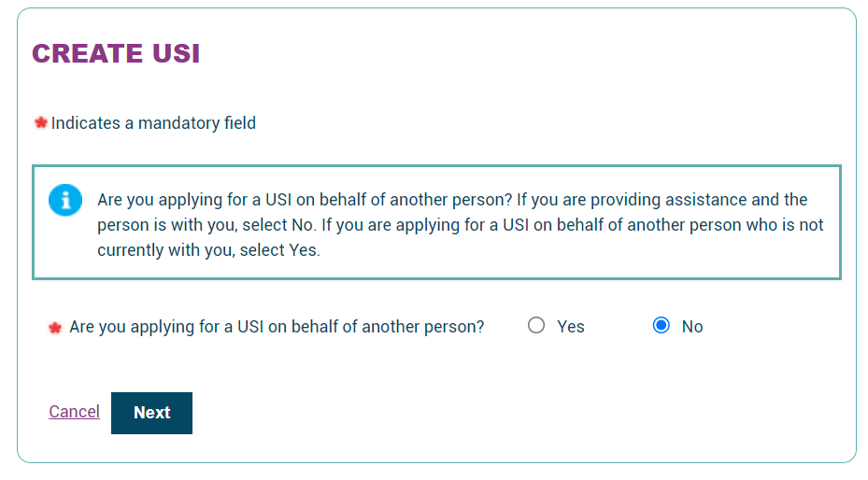
Task: Click 'select Yes.' phrase ending the info message
Action: point(280,250)
